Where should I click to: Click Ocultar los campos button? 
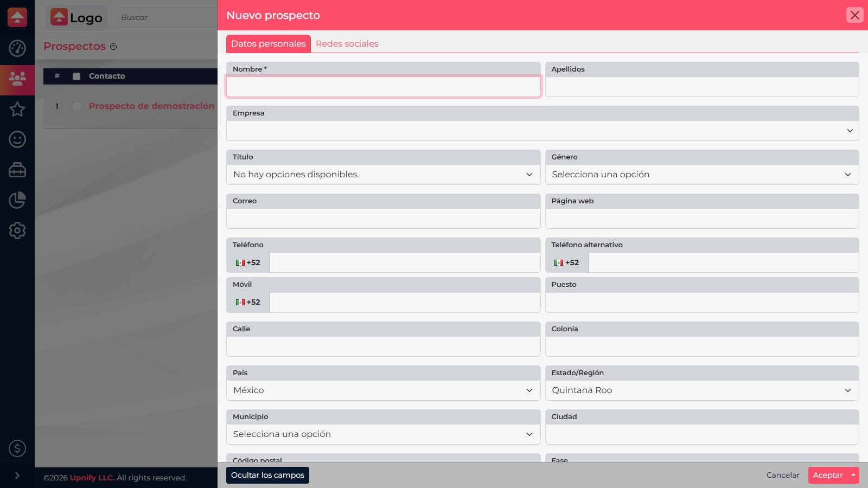coord(267,475)
